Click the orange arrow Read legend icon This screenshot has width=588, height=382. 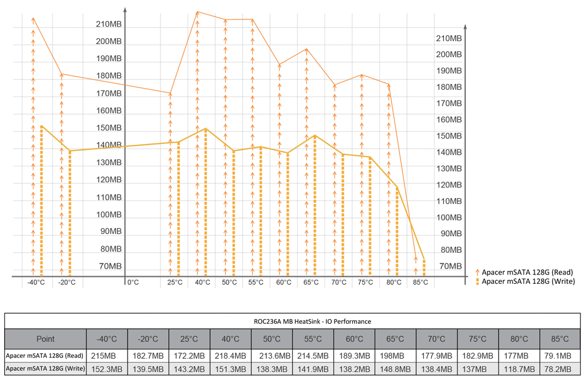[x=477, y=272]
